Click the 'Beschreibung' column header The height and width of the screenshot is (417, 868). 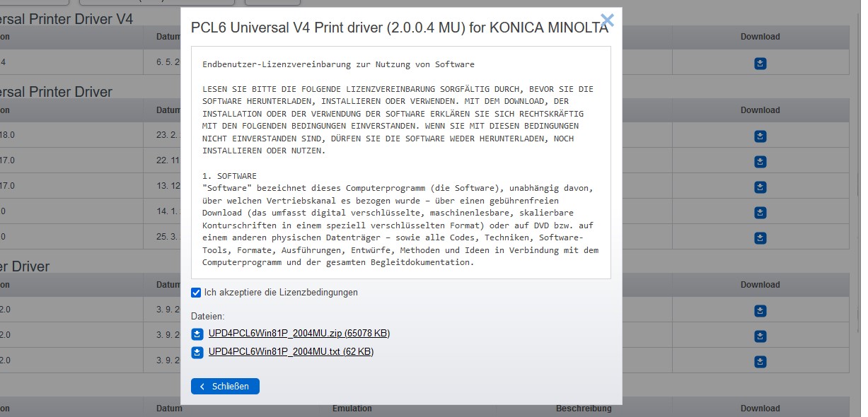(584, 409)
